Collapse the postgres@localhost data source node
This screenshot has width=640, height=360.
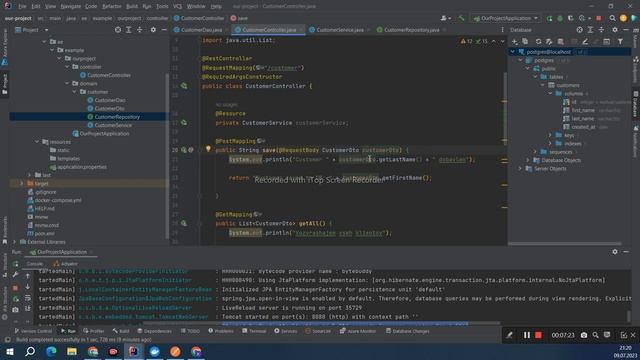[513, 52]
